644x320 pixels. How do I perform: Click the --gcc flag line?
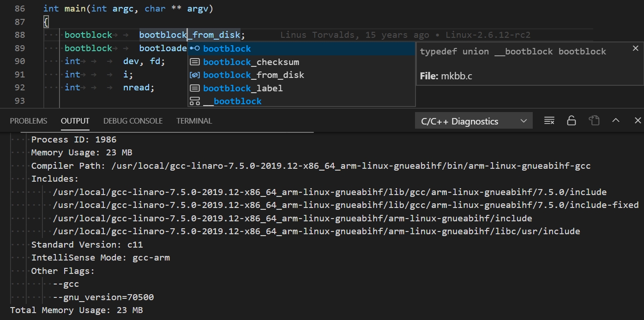[66, 284]
